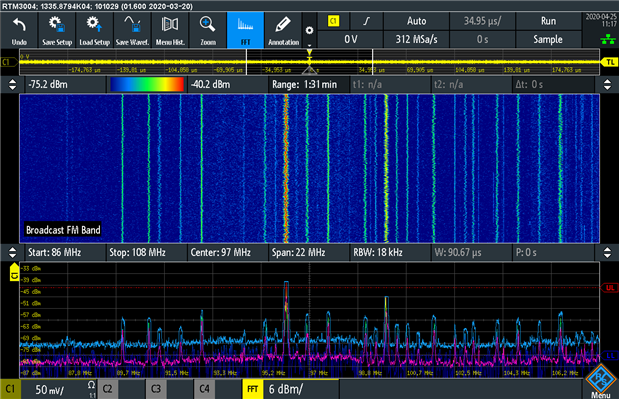
Task: Open the 0 s horizontal position field
Action: coord(482,39)
